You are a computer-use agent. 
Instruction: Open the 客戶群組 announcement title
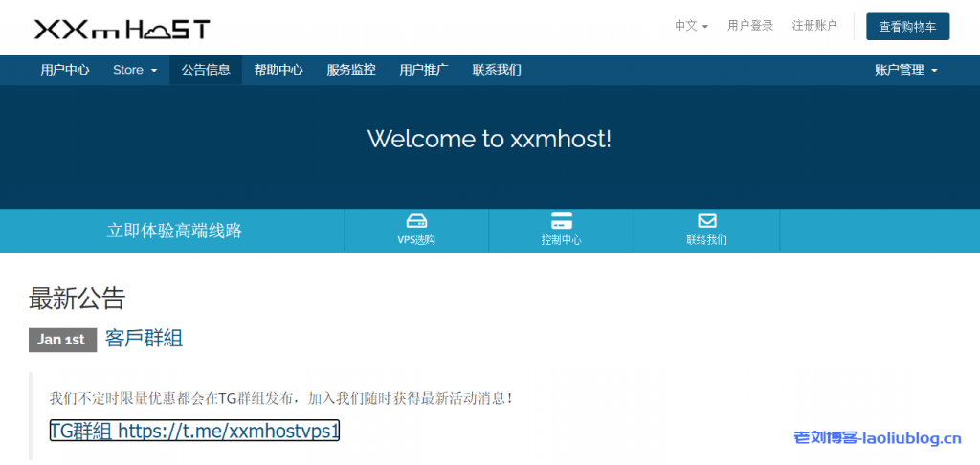(x=144, y=338)
